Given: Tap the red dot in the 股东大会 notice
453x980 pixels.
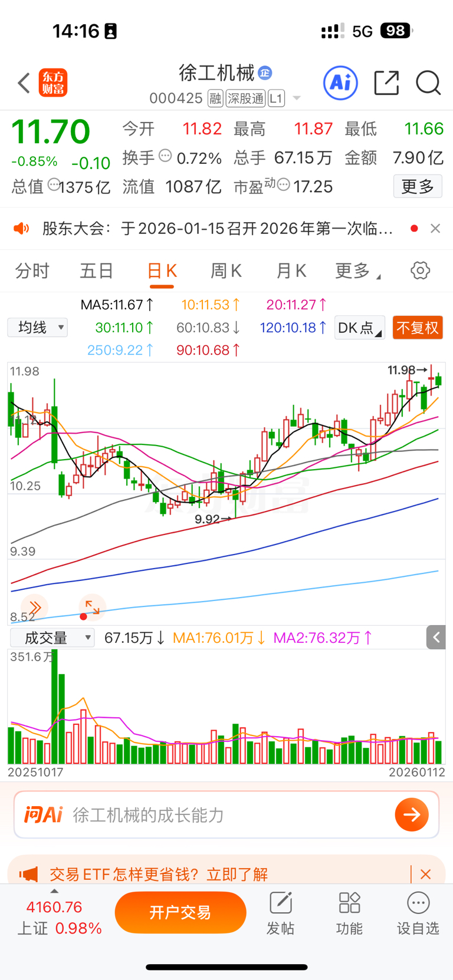Looking at the screenshot, I should click(x=414, y=229).
